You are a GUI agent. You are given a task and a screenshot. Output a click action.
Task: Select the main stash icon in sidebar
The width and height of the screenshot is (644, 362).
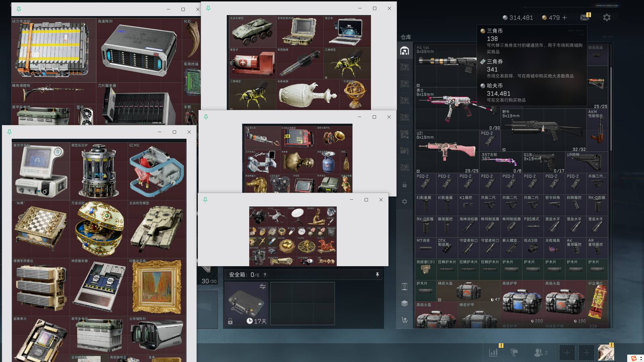pyautogui.click(x=405, y=51)
